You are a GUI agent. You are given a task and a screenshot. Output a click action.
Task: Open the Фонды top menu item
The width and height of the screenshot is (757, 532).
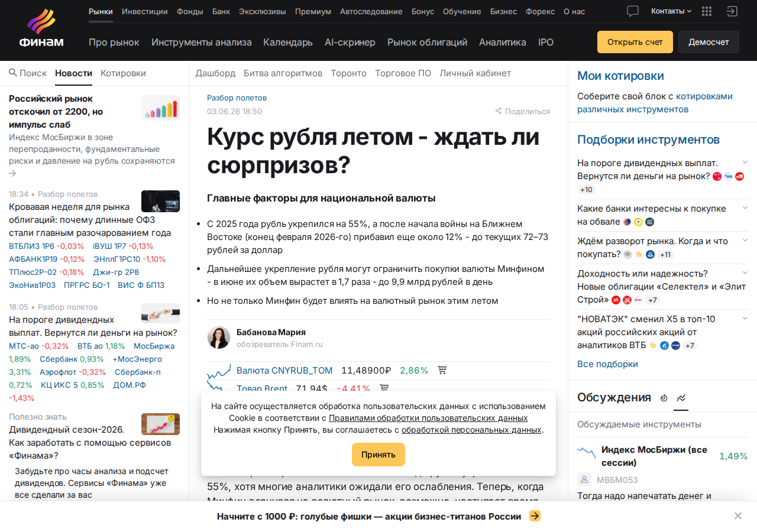pos(190,11)
